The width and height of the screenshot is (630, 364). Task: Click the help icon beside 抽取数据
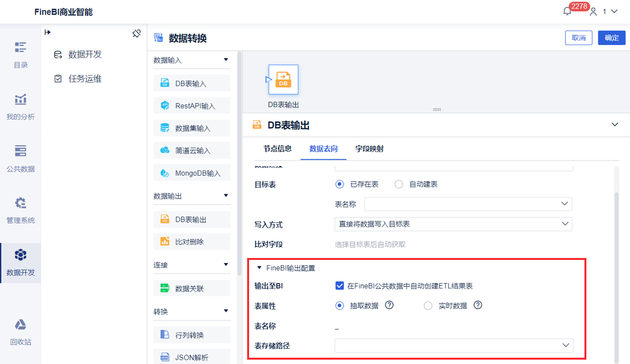[389, 305]
